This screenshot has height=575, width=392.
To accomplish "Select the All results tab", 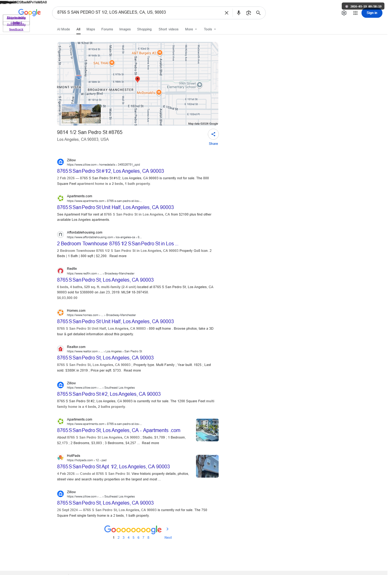I will tap(78, 29).
